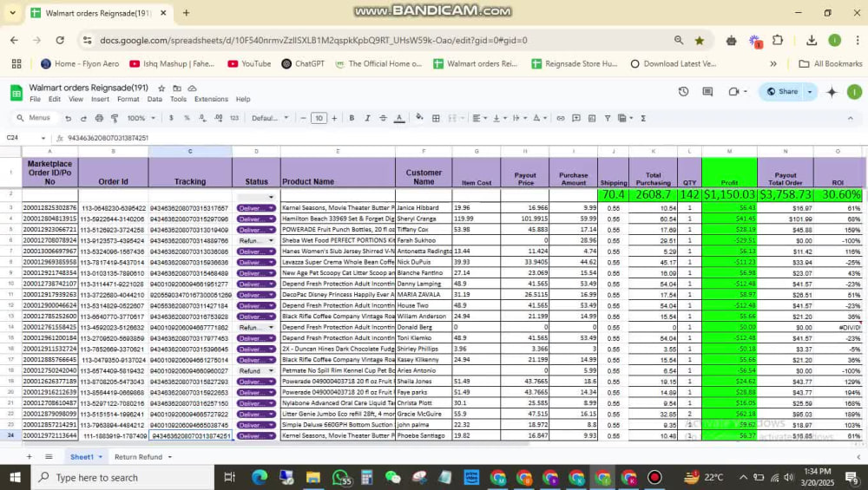Click the Meet camera icon

click(734, 92)
